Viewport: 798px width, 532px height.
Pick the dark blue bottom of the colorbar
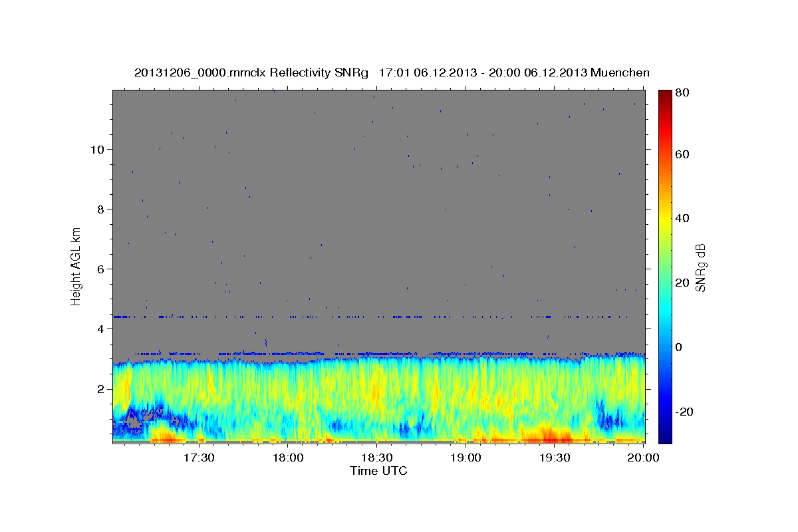pyautogui.click(x=665, y=436)
